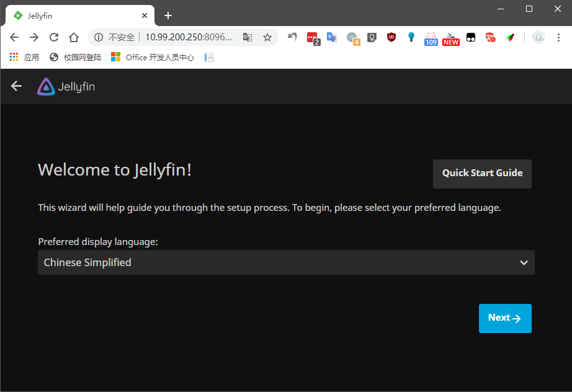Click Next to continue the wizard
The image size is (572, 392).
505,318
